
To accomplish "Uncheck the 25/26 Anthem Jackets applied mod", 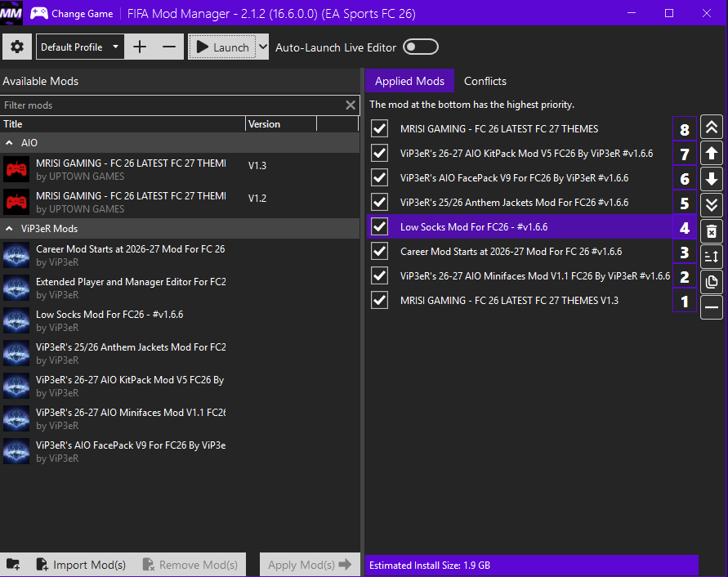I will (379, 202).
